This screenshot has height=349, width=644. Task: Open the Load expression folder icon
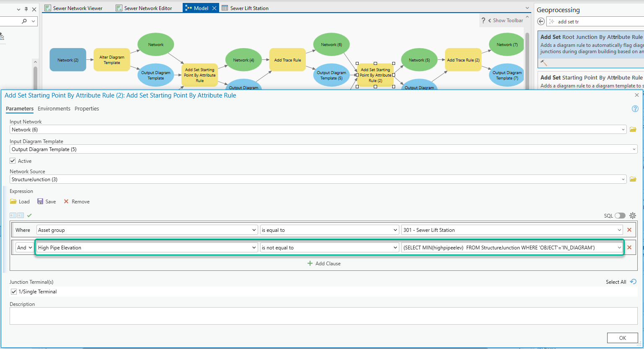point(14,201)
